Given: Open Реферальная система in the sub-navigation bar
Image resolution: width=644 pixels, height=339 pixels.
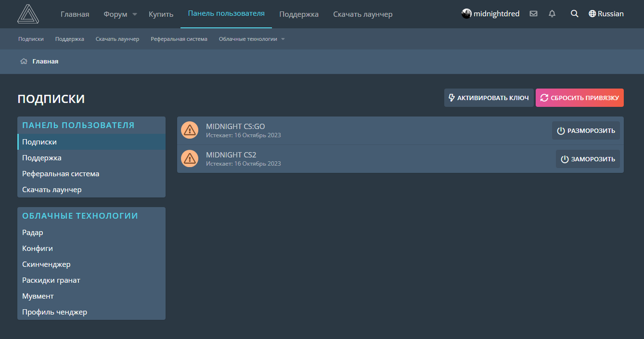Looking at the screenshot, I should pyautogui.click(x=179, y=39).
